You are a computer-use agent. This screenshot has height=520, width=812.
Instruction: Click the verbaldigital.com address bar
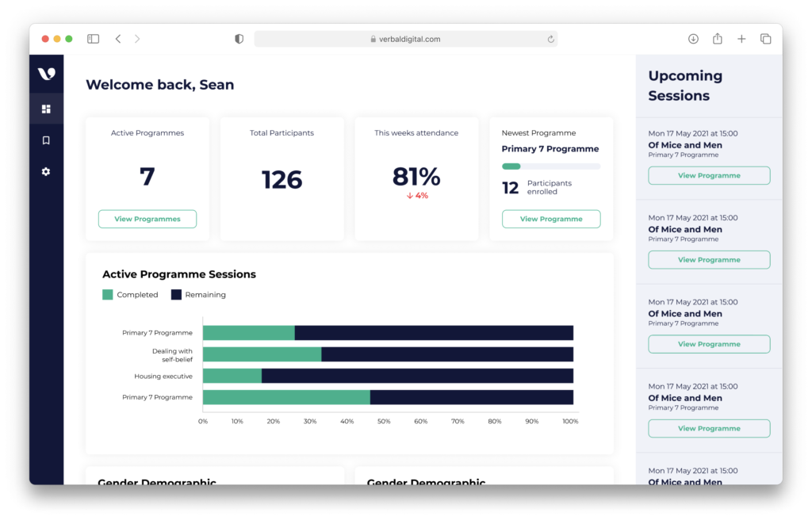coord(405,39)
